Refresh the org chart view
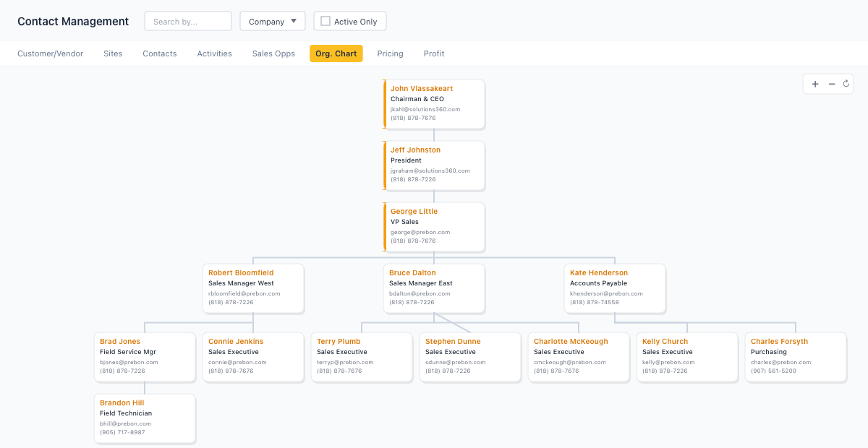868x448 pixels. 846,84
